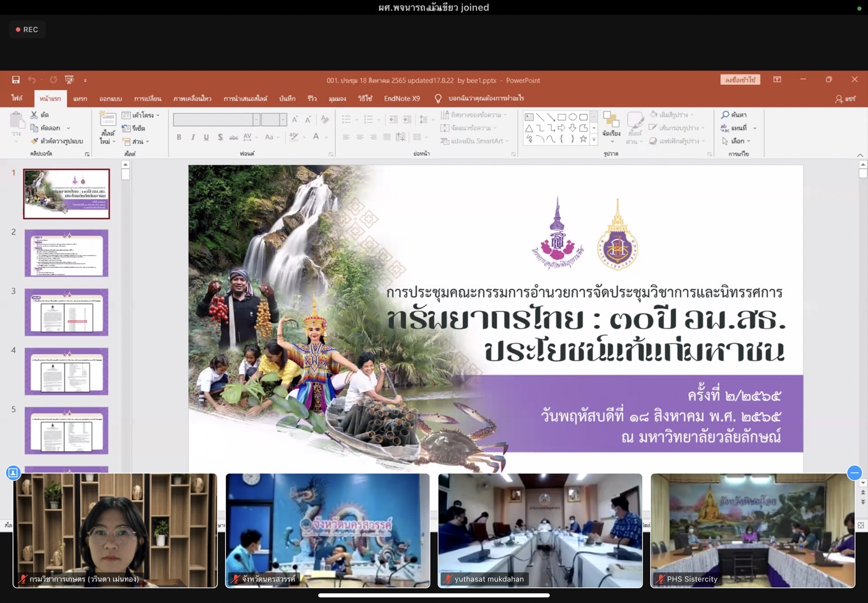868x603 pixels.
Task: Click the Cut (ตัด) scissors icon
Action: [x=34, y=115]
